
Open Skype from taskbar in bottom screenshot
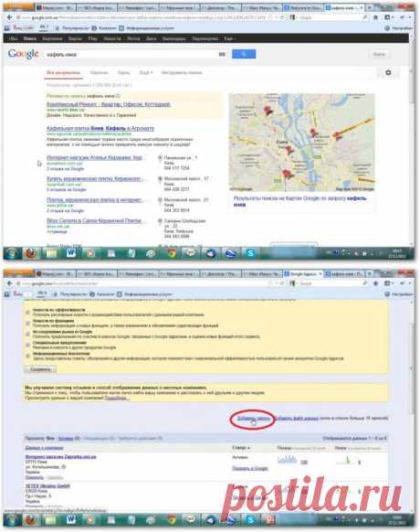(250, 520)
